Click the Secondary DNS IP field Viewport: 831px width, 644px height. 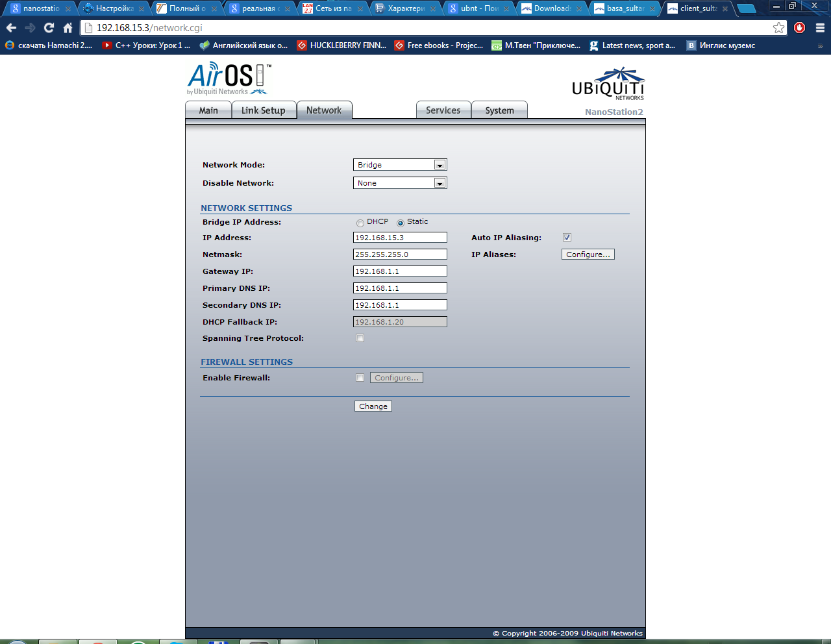point(400,305)
